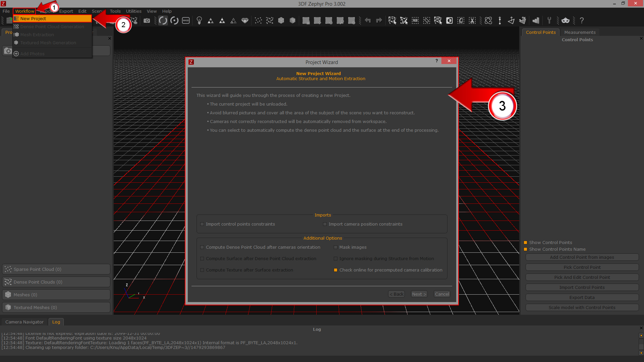
Task: Switch to the Measurements tab
Action: (x=580, y=32)
